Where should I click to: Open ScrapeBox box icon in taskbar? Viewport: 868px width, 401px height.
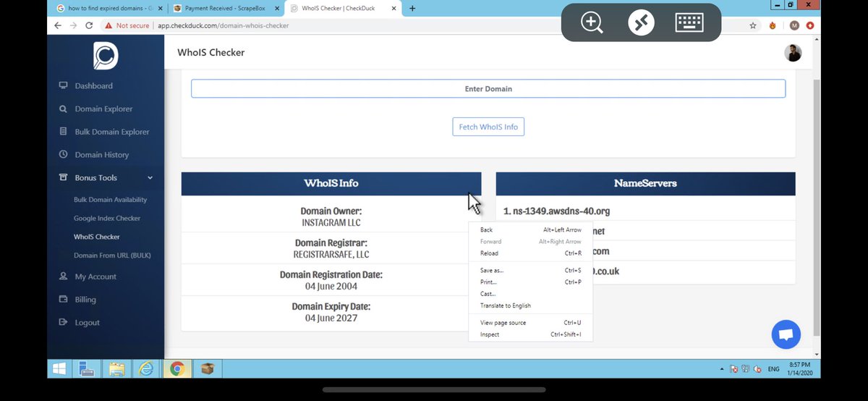click(208, 368)
